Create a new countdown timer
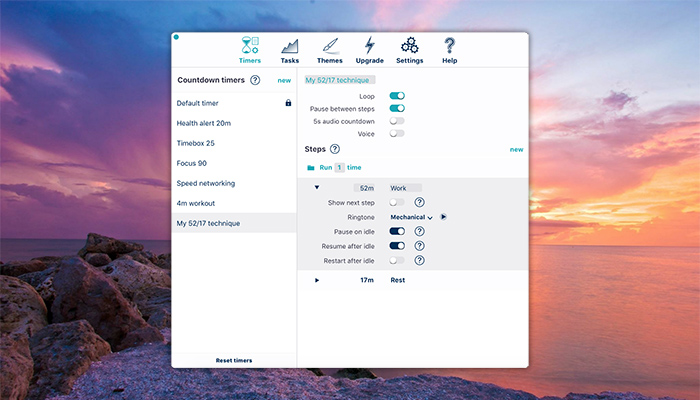The height and width of the screenshot is (400, 700). tap(284, 80)
